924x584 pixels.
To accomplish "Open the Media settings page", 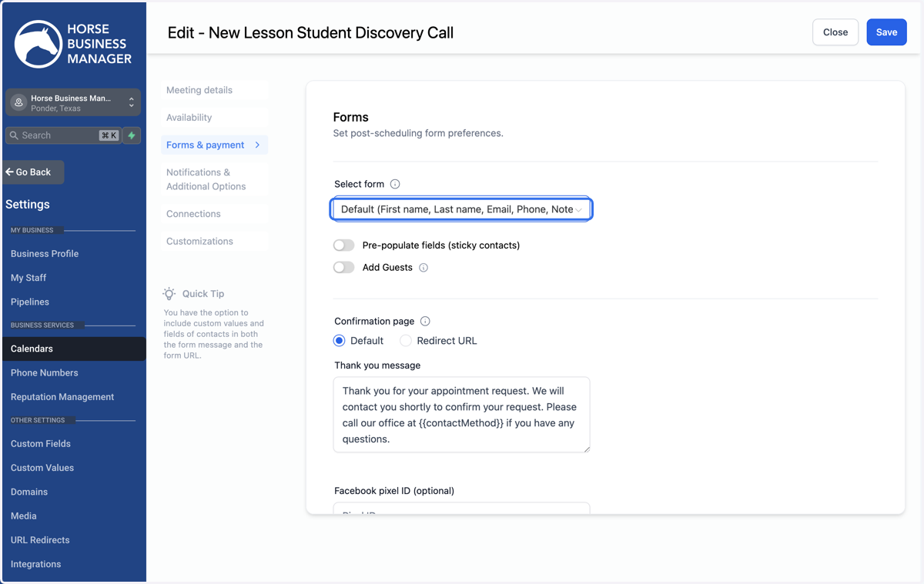I will [x=24, y=516].
